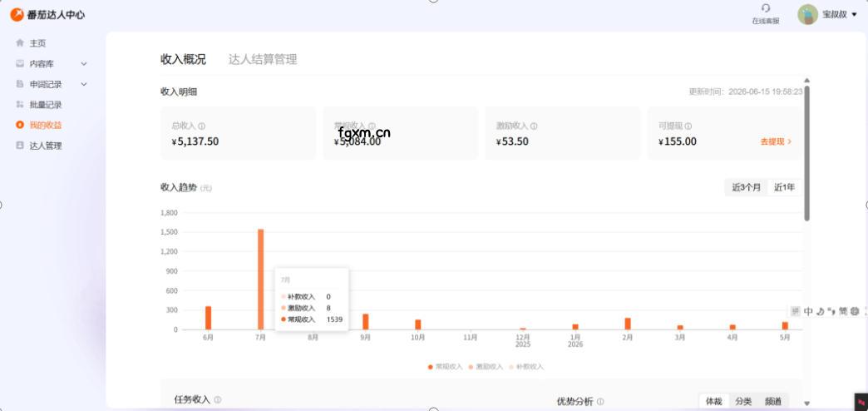
Task: Click the scrollbar up arrow
Action: tap(807, 81)
